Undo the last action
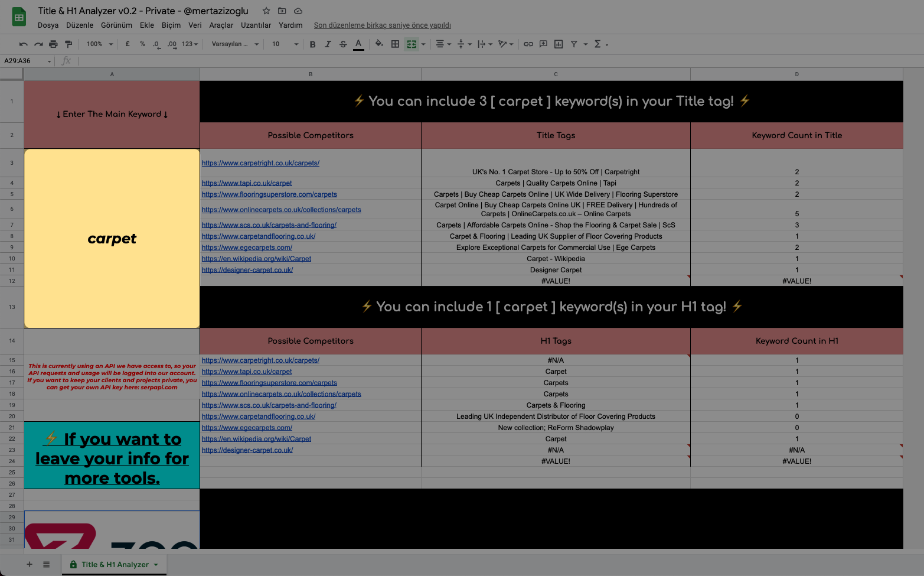The height and width of the screenshot is (576, 924). (23, 44)
